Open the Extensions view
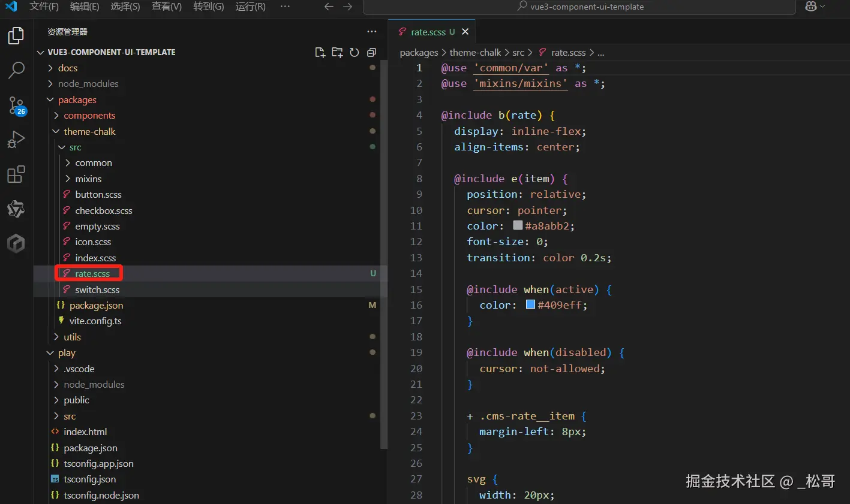Image resolution: width=850 pixels, height=504 pixels. pos(16,174)
